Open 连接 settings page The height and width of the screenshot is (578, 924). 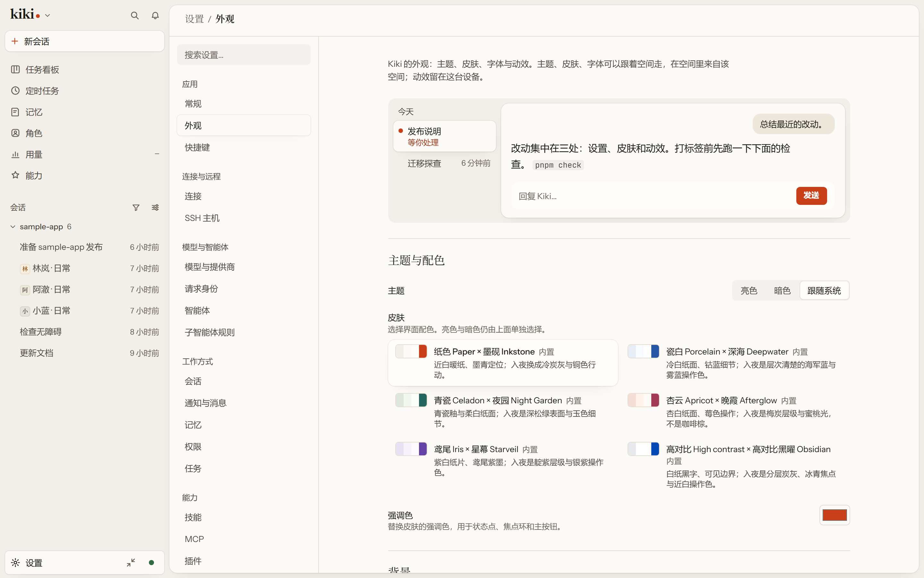244,196
